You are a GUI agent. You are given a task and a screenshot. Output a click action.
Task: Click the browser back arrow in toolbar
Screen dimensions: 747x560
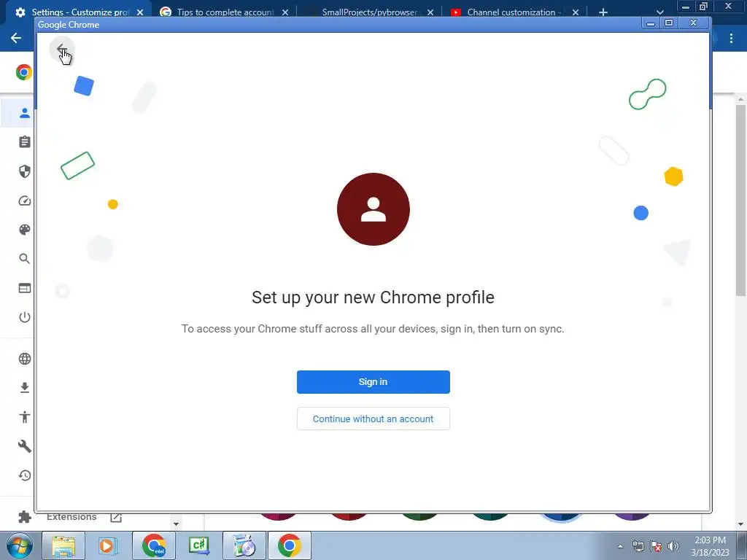(16, 38)
